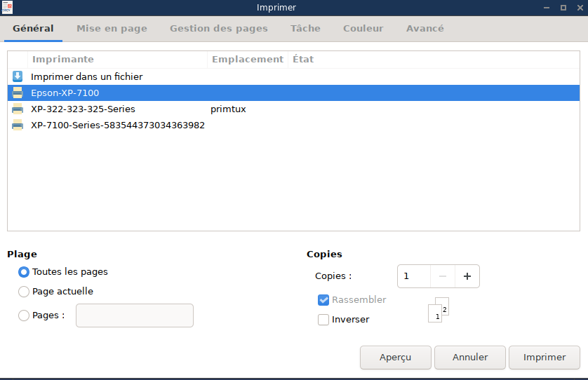Enable the Inverser checkbox
588x380 pixels.
pos(323,320)
